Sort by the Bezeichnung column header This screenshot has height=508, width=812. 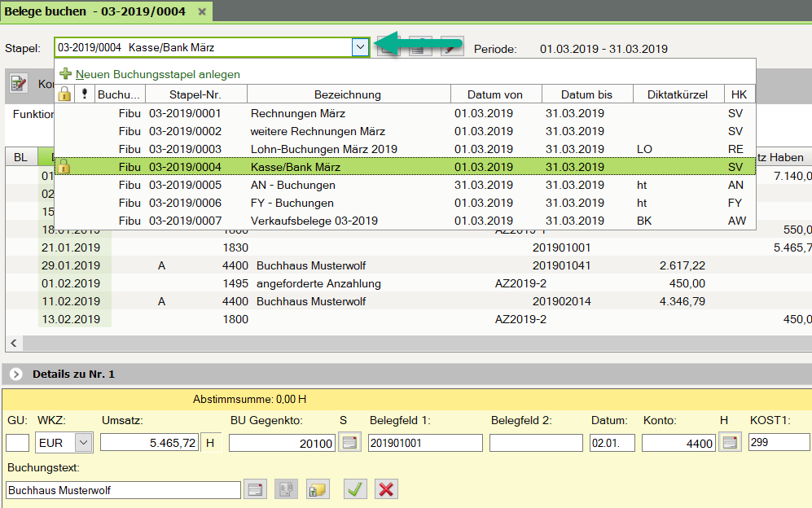pos(348,94)
